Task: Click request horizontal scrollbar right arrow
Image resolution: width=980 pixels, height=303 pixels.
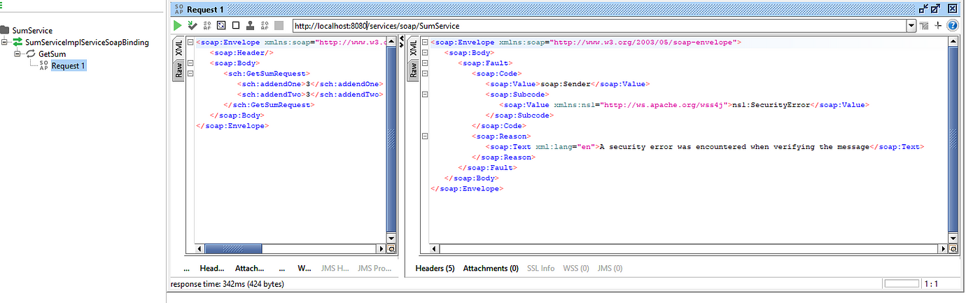Action: (x=381, y=248)
